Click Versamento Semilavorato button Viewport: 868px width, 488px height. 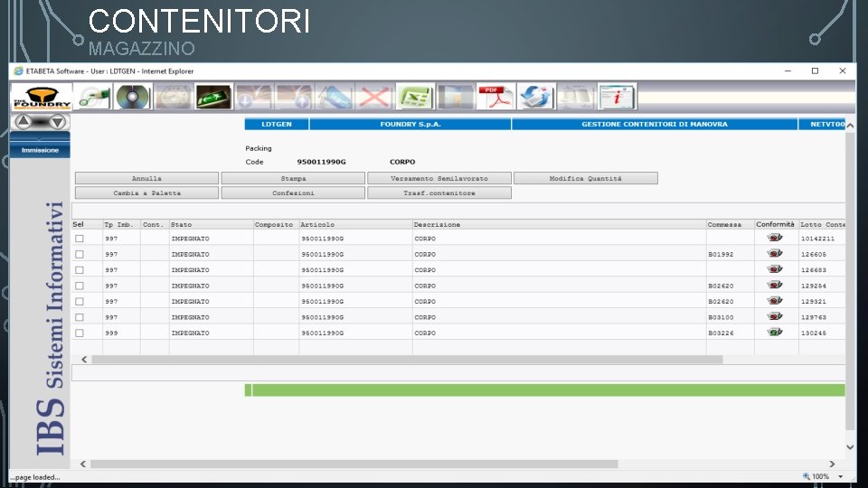click(x=439, y=178)
